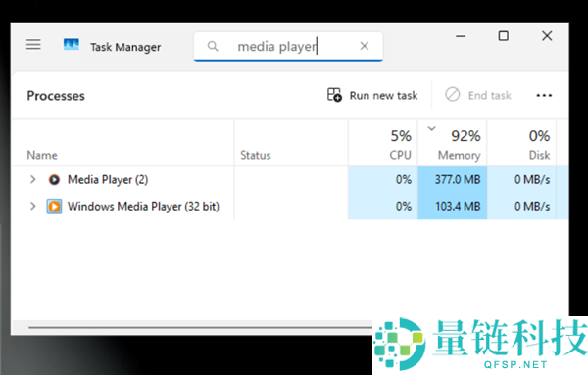This screenshot has width=588, height=375.
Task: Click the 103.4 MB memory value
Action: (x=458, y=206)
